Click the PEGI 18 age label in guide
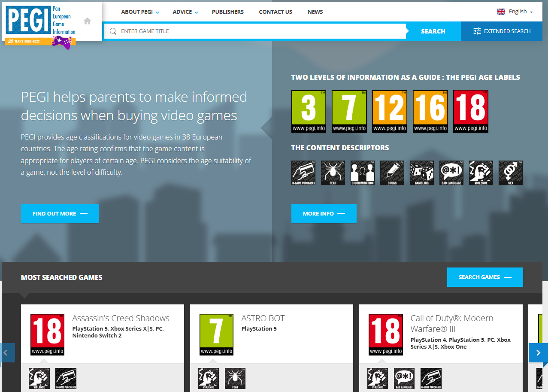548x392 pixels. click(x=471, y=111)
